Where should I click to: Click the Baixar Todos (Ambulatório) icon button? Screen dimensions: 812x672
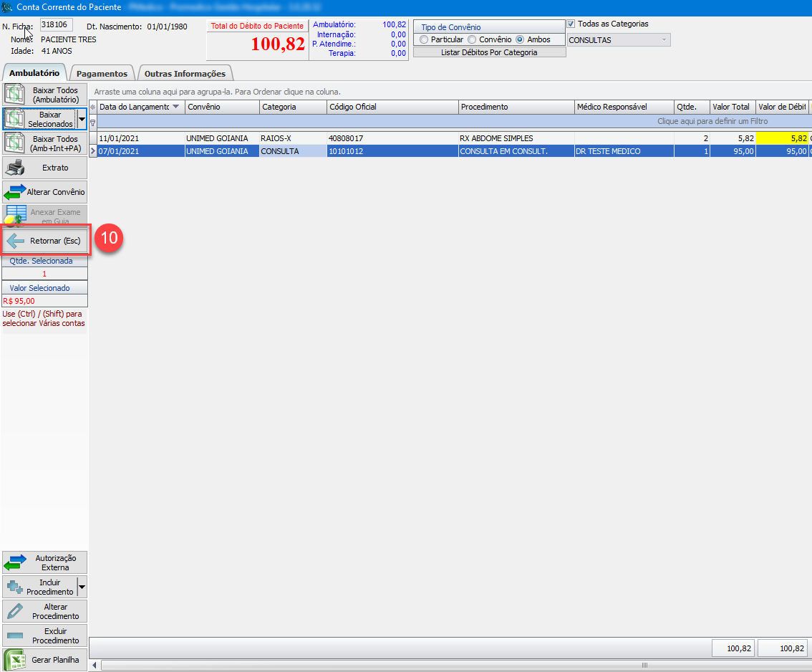(15, 95)
